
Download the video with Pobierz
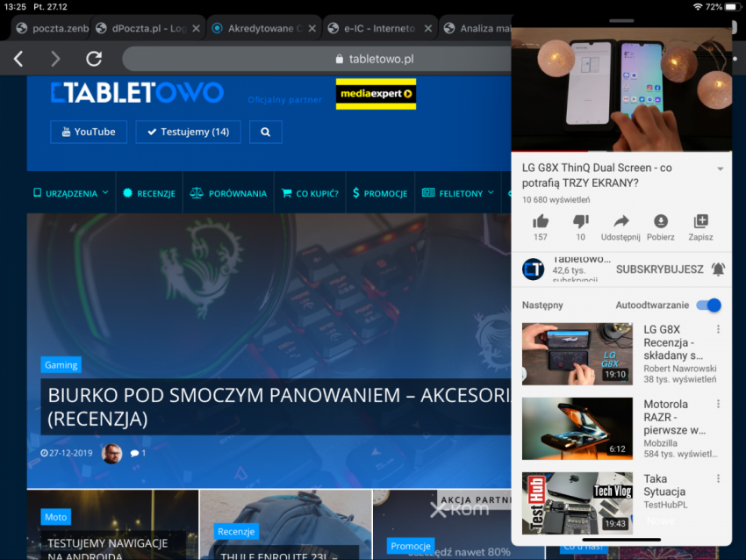660,227
